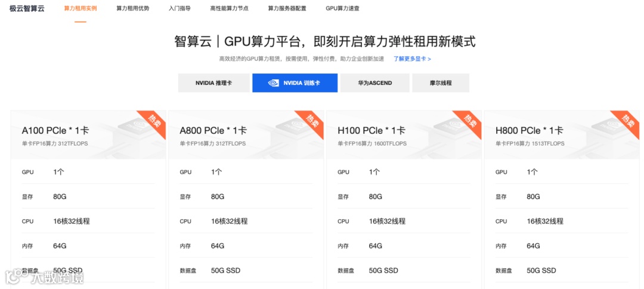The image size is (644, 289).
Task: Click 热卖 ribbon on H800 card
Action: [627, 122]
